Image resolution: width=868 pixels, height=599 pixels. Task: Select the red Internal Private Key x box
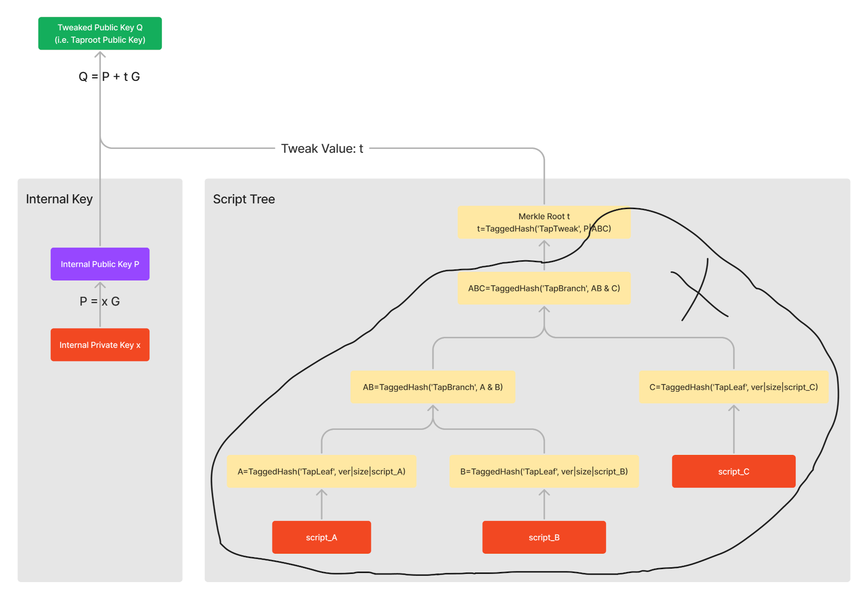[x=100, y=345]
